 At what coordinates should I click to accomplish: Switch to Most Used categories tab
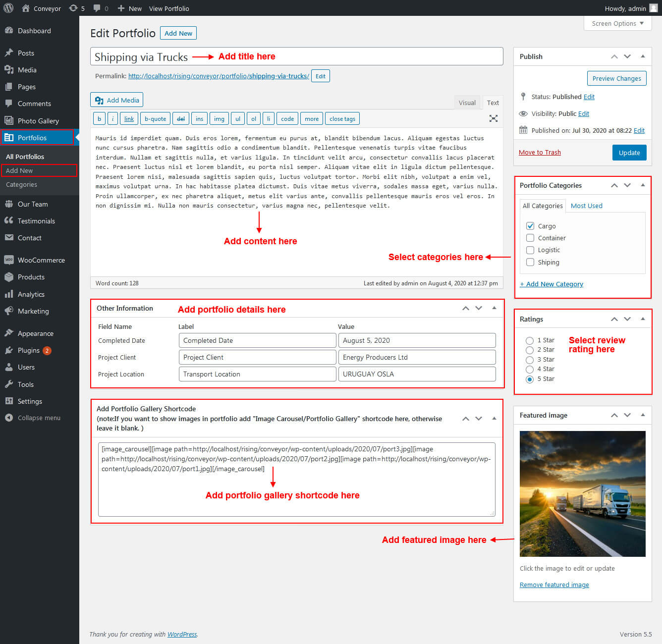586,206
